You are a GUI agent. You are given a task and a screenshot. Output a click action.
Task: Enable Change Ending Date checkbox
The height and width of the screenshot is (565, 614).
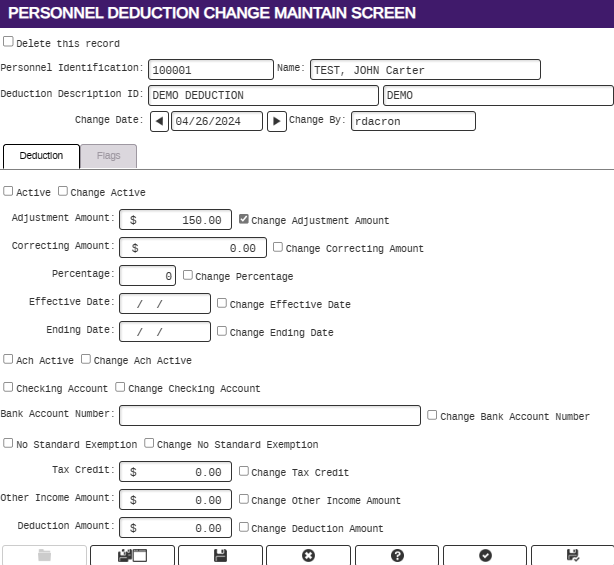(222, 331)
